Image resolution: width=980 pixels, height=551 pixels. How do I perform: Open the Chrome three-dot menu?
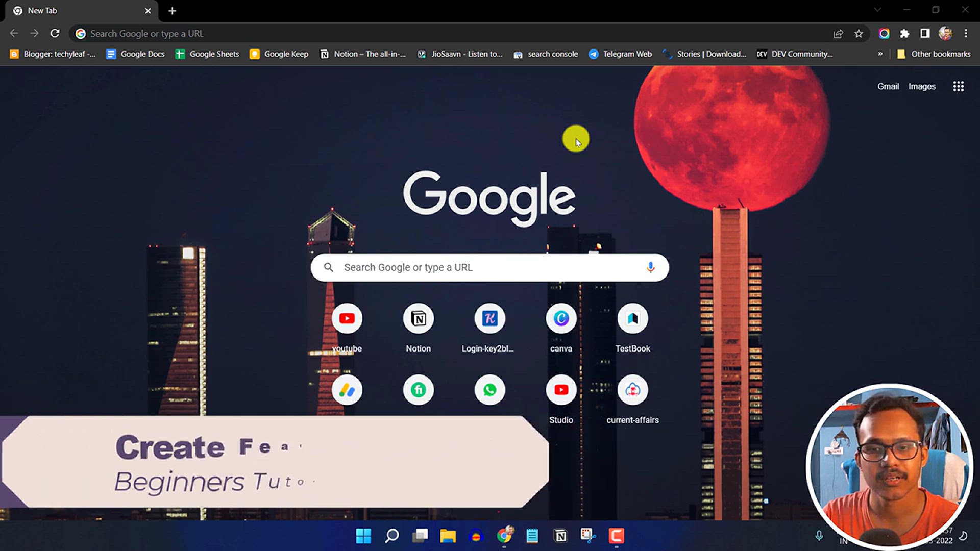966,34
